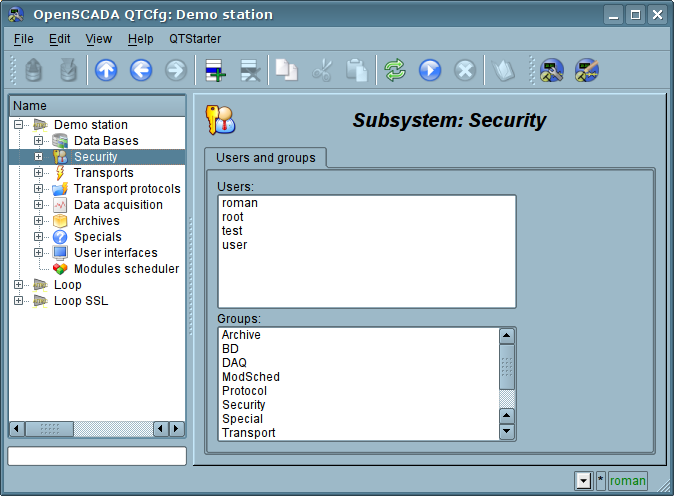The width and height of the screenshot is (674, 496).
Task: Expand the Security tree node
Action: coord(38,156)
